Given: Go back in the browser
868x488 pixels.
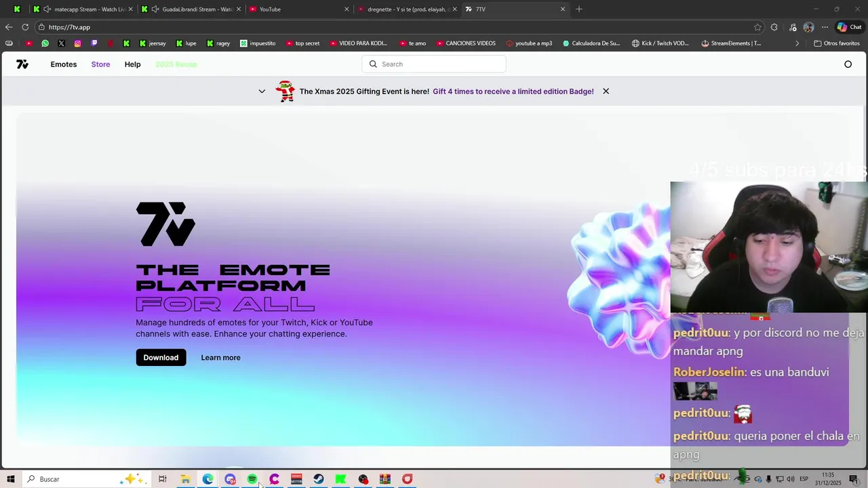Looking at the screenshot, I should point(9,27).
